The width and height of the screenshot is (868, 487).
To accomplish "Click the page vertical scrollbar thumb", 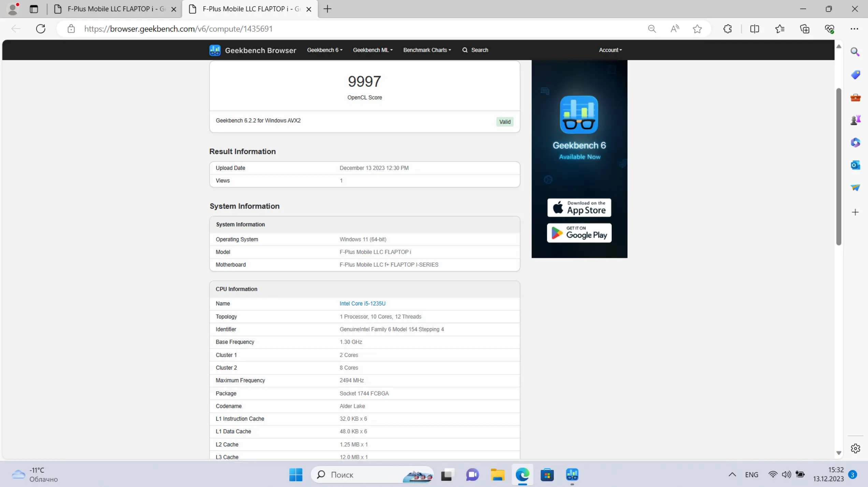I will (x=838, y=167).
